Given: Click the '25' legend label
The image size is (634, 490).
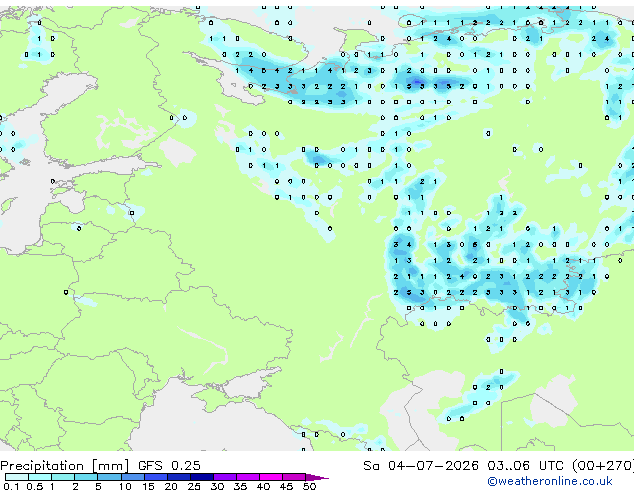Looking at the screenshot, I should coord(194,486).
